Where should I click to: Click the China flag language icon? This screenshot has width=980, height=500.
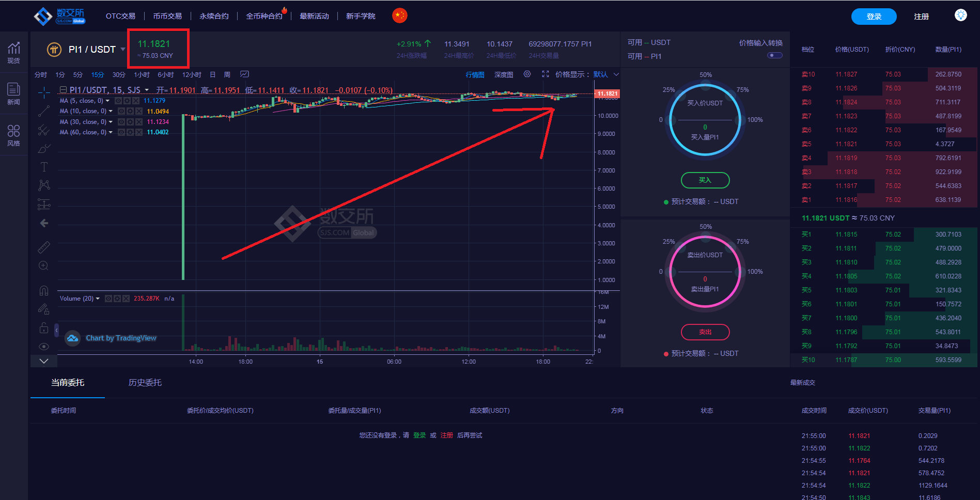[x=400, y=15]
